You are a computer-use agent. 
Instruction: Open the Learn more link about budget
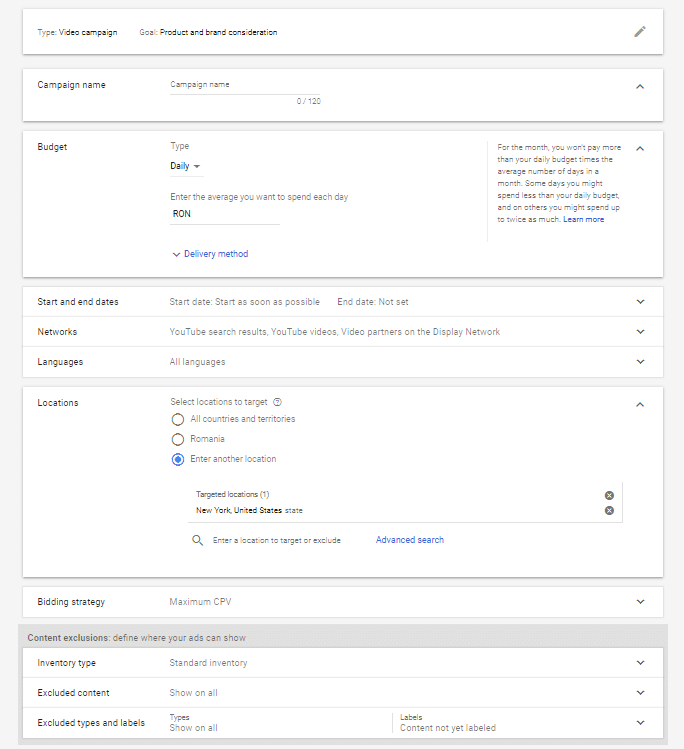(x=583, y=219)
